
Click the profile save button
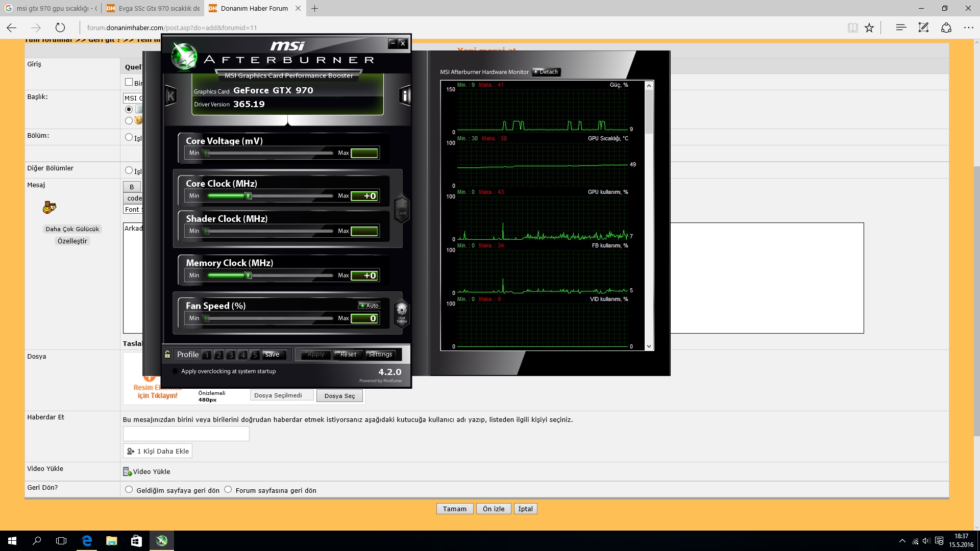(274, 355)
